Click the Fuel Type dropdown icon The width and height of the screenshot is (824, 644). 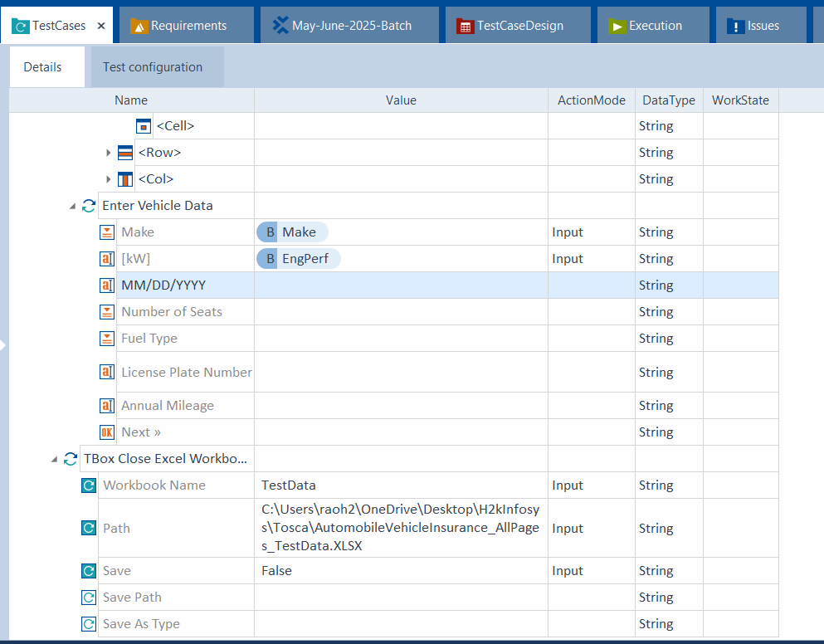coord(107,339)
